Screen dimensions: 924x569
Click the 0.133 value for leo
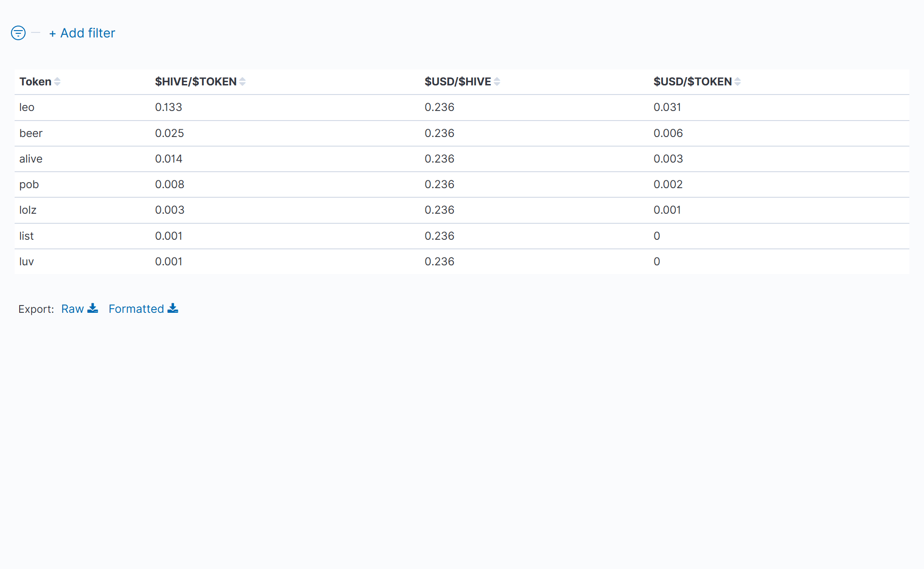pos(169,107)
